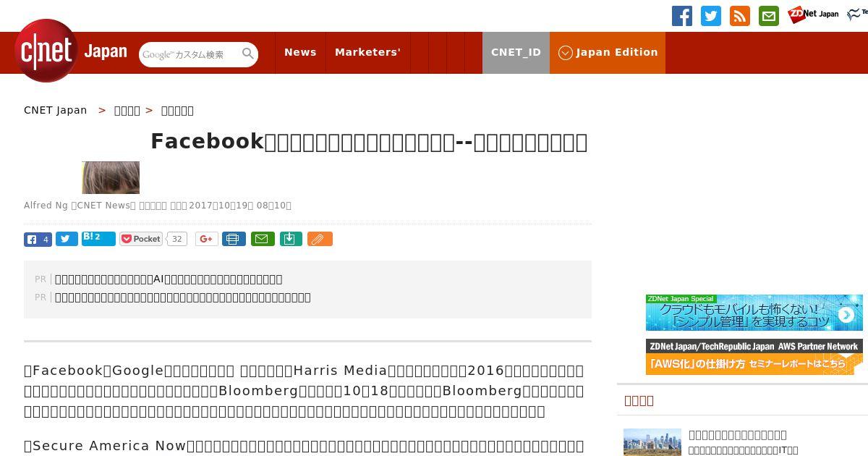Open the second PR sponsored link
Viewport: 868px width, 456px height.
183,297
